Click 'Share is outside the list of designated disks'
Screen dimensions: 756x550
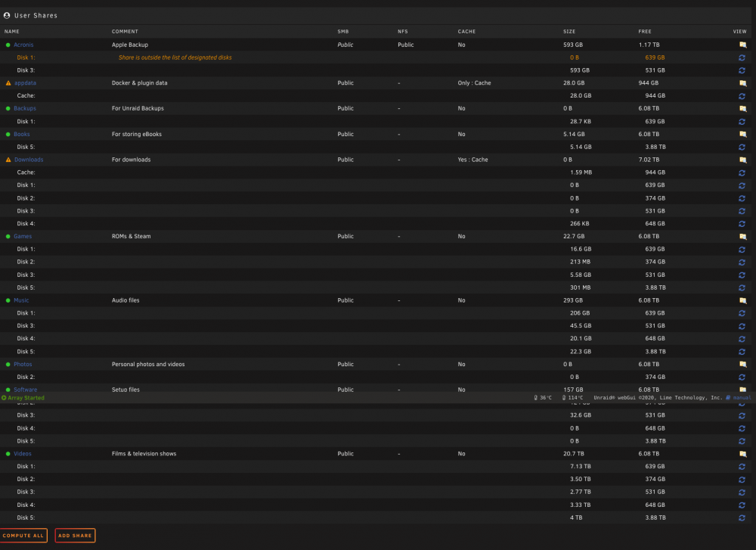coord(175,58)
